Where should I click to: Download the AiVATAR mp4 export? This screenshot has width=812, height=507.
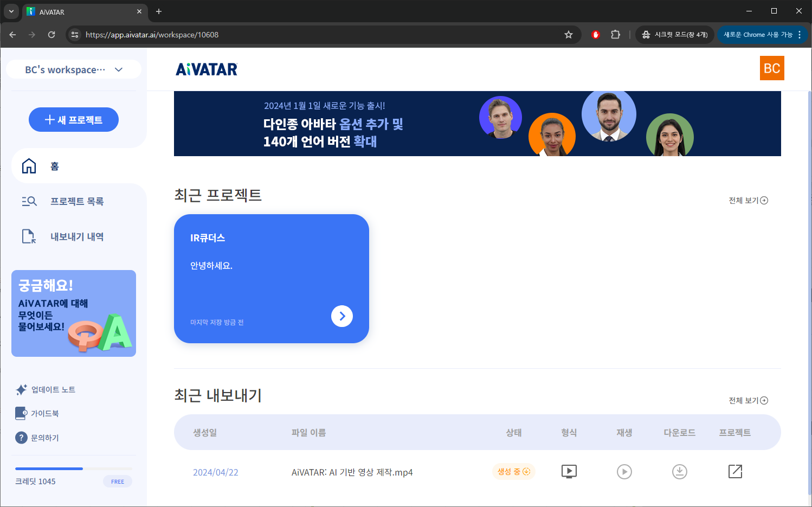click(680, 472)
